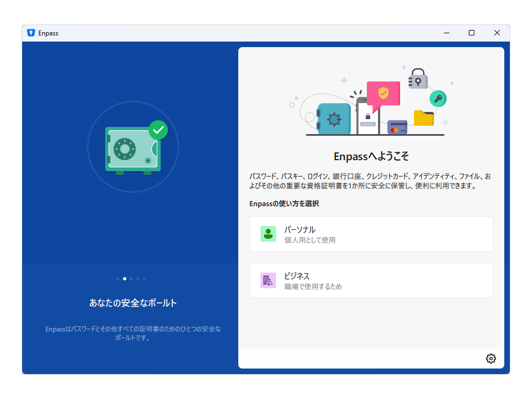This screenshot has width=532, height=399.
Task: Select ビジネス usage option
Action: [x=371, y=280]
